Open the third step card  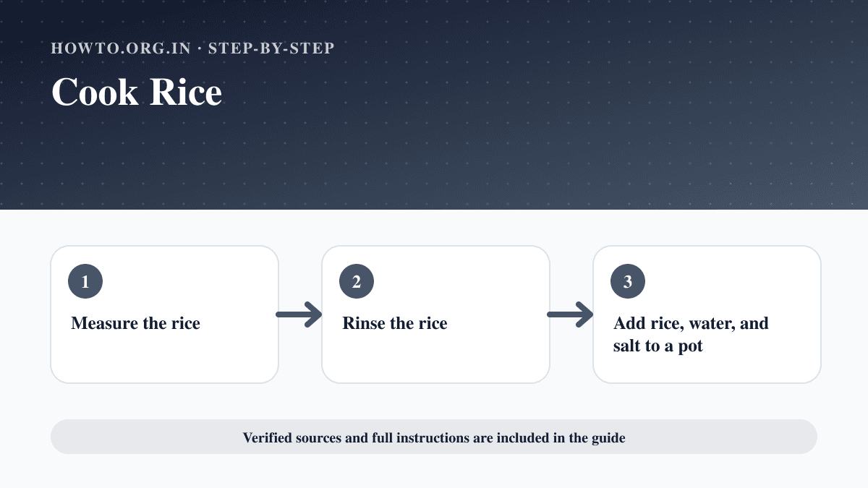coord(707,314)
